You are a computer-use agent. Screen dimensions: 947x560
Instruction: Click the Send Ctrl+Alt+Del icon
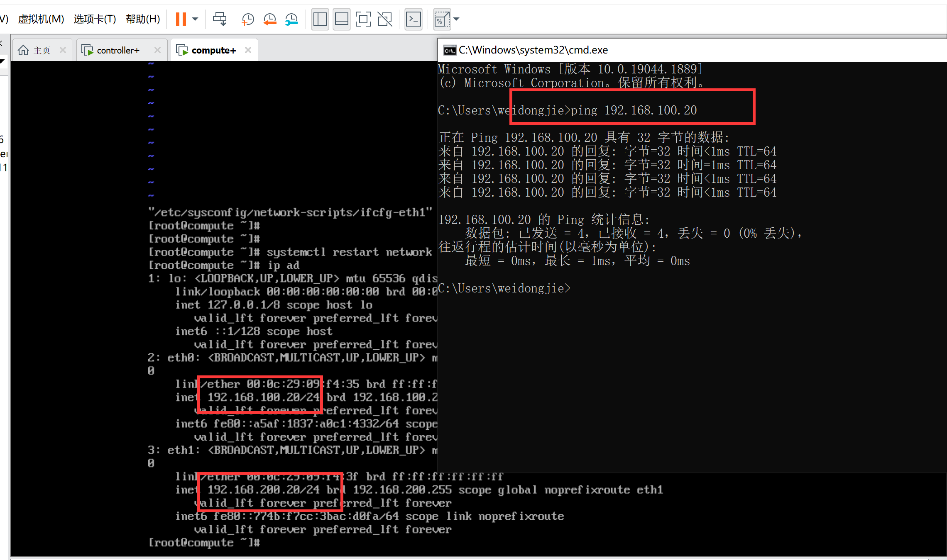pyautogui.click(x=220, y=19)
